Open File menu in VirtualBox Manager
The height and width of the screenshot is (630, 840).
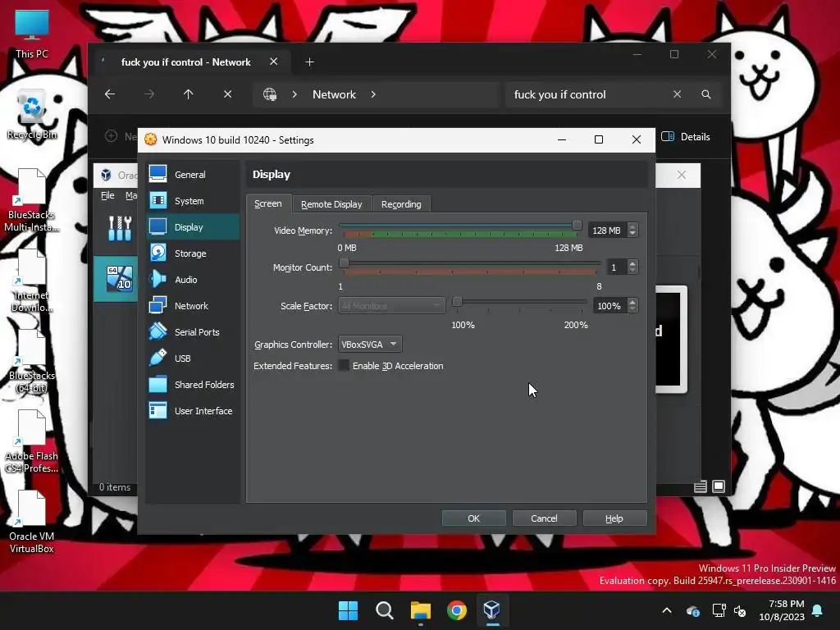107,195
